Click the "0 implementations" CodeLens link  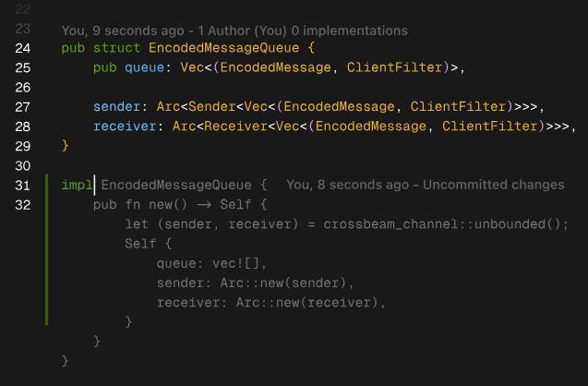coord(354,30)
